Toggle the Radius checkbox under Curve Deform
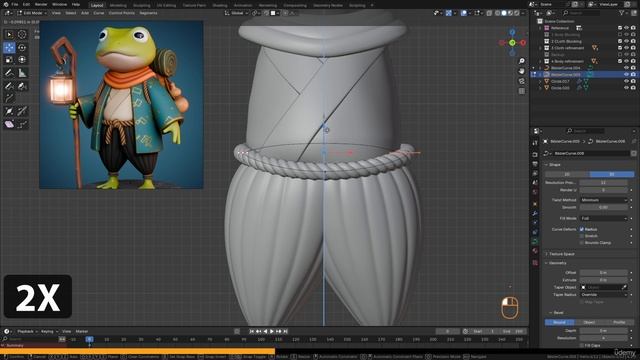The image size is (640, 360). point(582,229)
